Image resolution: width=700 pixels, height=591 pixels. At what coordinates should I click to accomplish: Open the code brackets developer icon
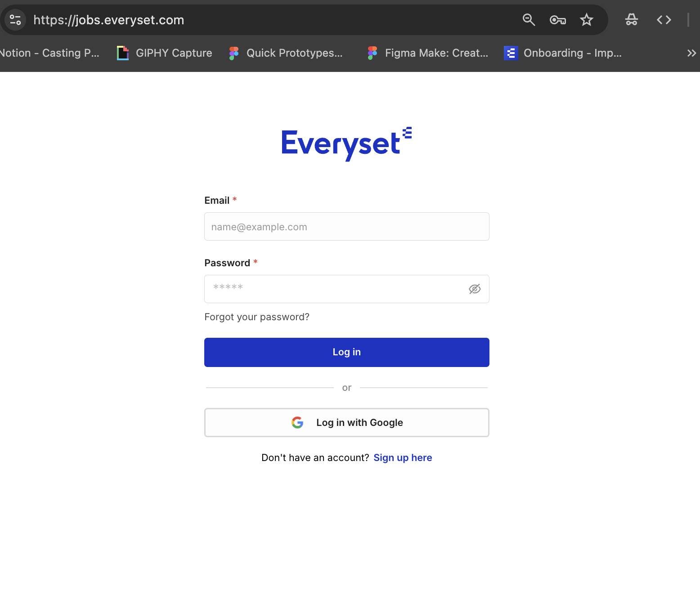(664, 20)
